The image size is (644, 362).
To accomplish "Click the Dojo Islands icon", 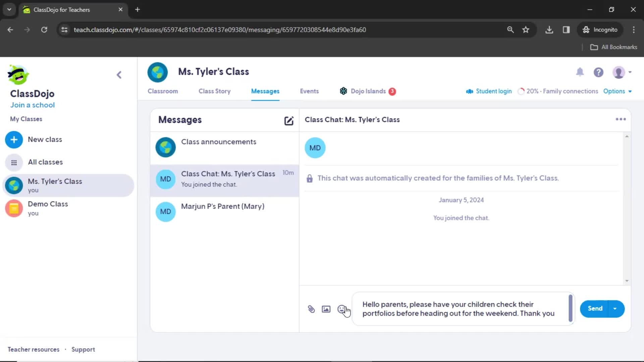I will (x=343, y=91).
